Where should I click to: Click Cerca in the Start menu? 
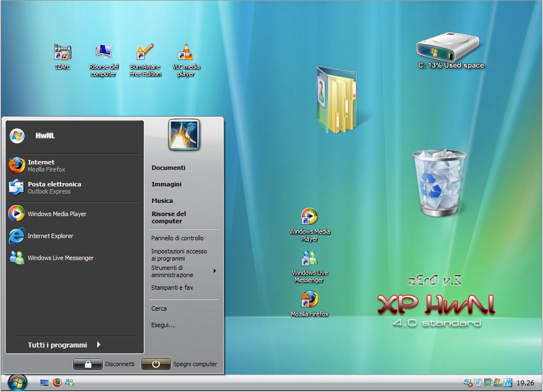pyautogui.click(x=159, y=308)
